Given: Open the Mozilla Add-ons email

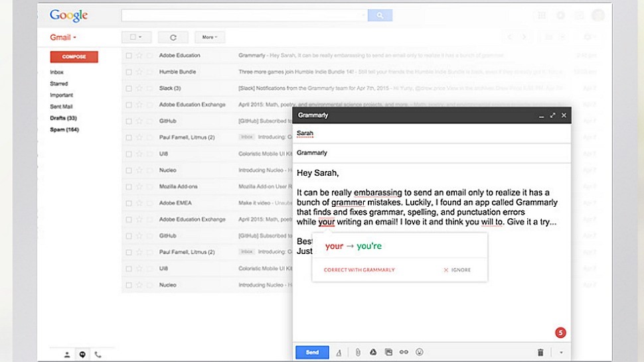Looking at the screenshot, I should pyautogui.click(x=207, y=186).
